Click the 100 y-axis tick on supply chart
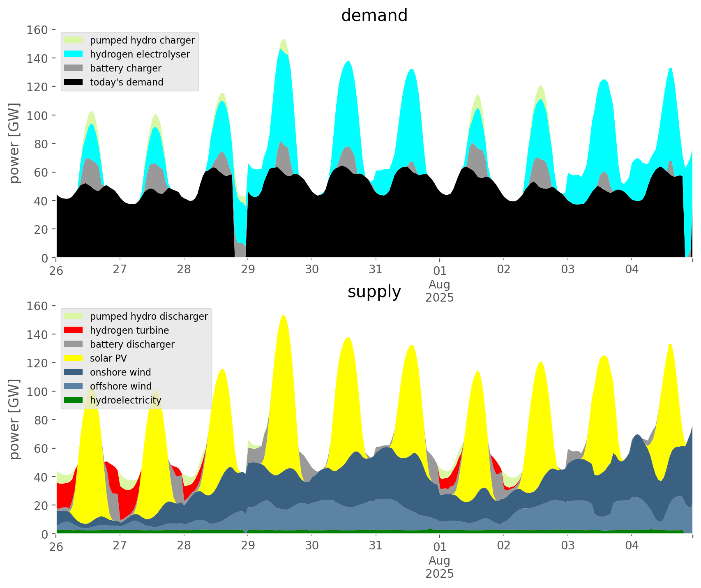 [x=38, y=392]
